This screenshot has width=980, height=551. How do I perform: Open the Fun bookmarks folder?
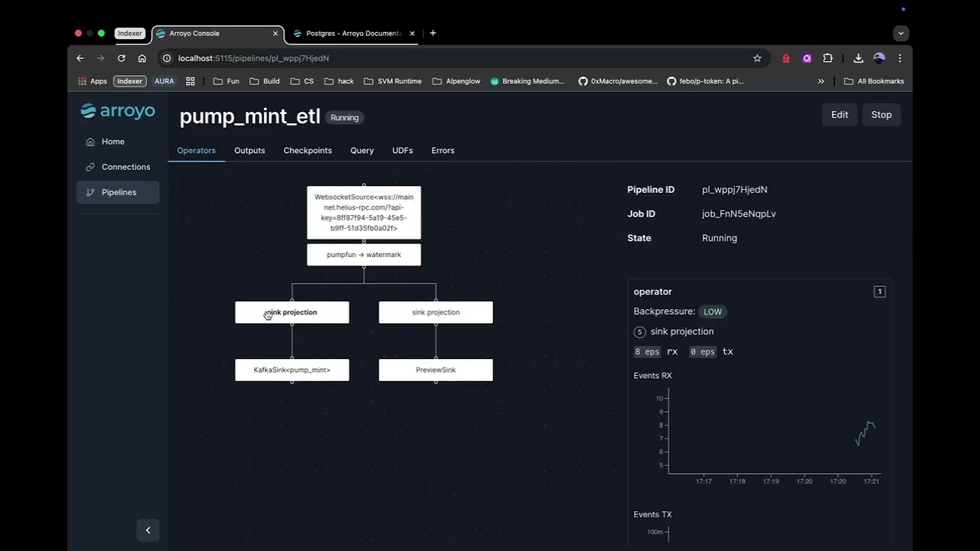(226, 81)
